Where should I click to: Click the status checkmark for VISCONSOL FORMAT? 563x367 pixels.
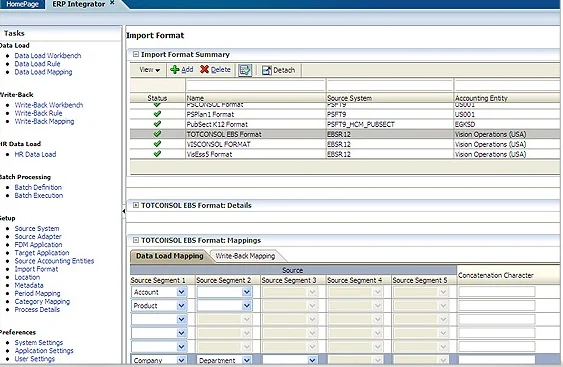point(157,144)
